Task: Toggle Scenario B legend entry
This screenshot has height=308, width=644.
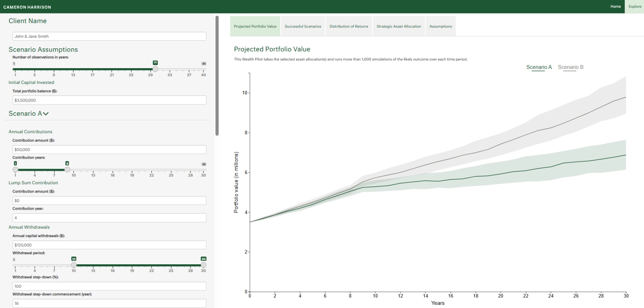Action: [x=570, y=67]
